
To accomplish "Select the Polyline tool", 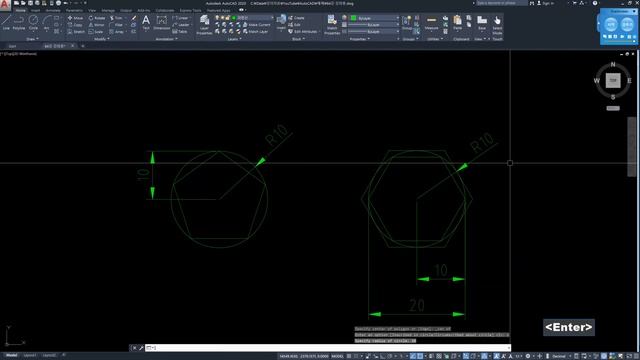I will coord(19,23).
